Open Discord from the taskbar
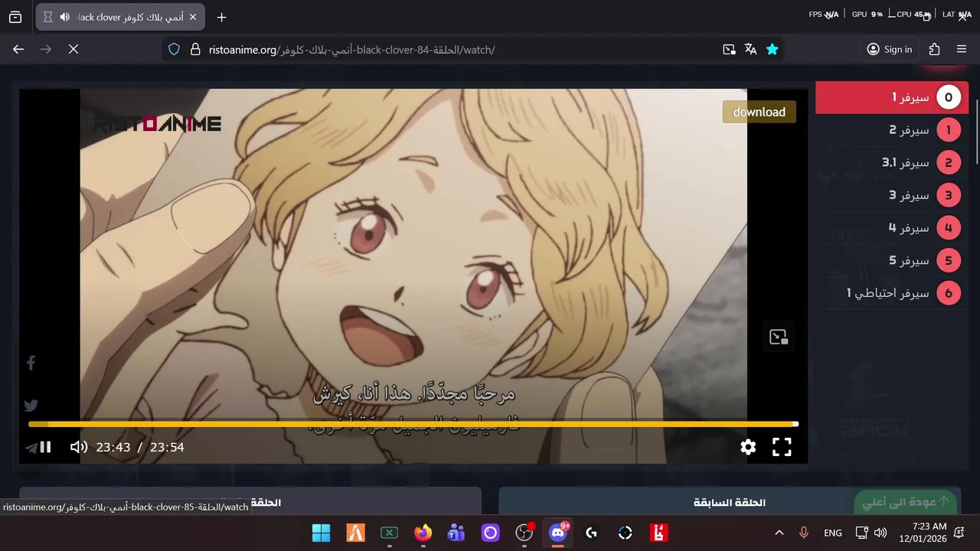The height and width of the screenshot is (551, 980). (557, 533)
